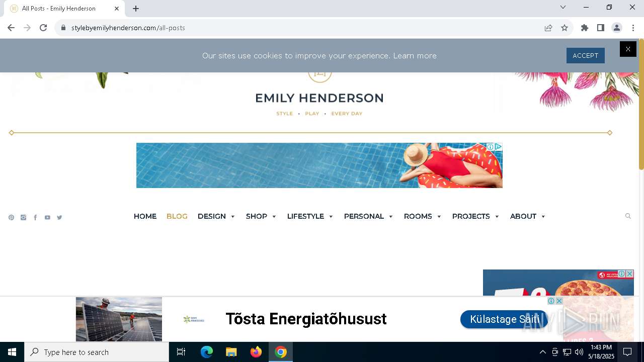Click the Emily Henderson logo
The width and height of the screenshot is (644, 362).
point(319,98)
